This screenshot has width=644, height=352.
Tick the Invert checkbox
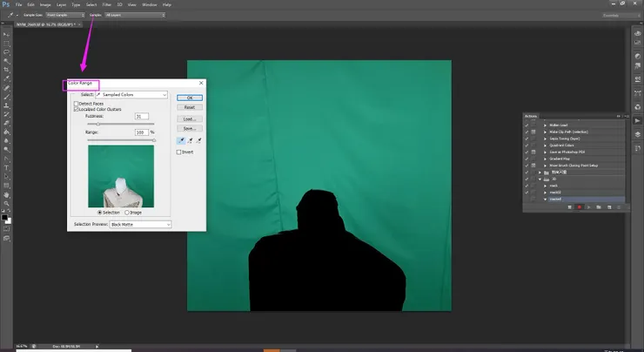tap(179, 152)
